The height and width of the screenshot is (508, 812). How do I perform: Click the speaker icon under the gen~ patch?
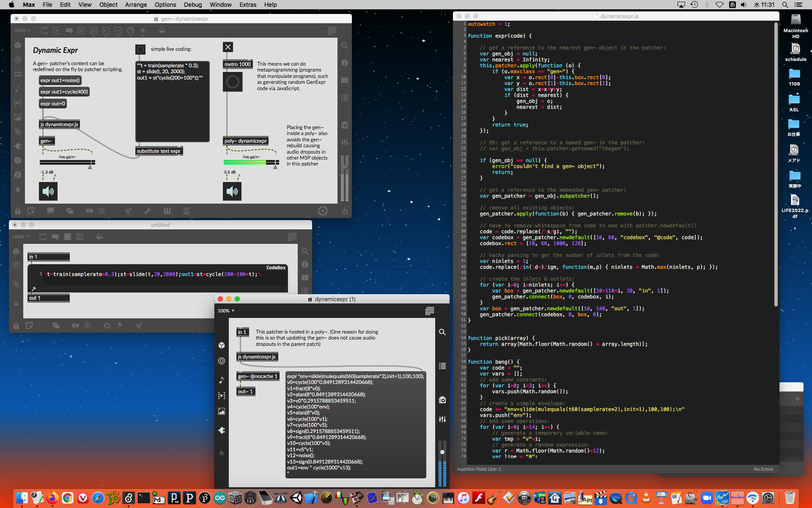tap(48, 191)
